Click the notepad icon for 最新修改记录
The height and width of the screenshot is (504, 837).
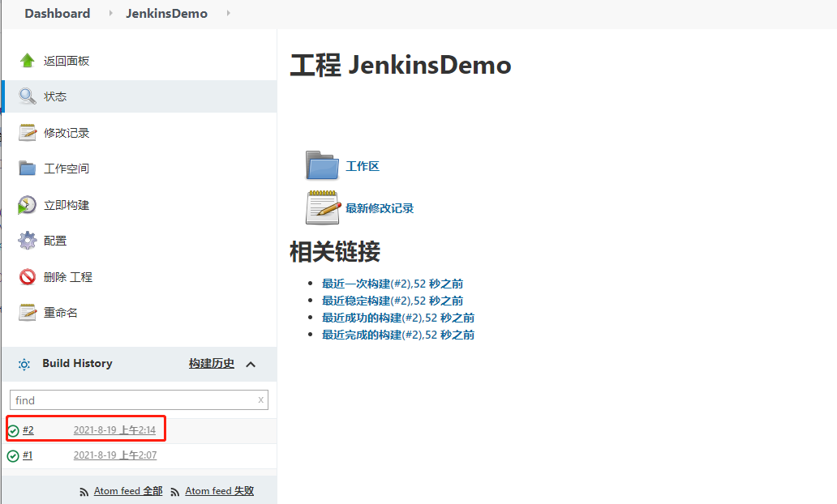[323, 207]
